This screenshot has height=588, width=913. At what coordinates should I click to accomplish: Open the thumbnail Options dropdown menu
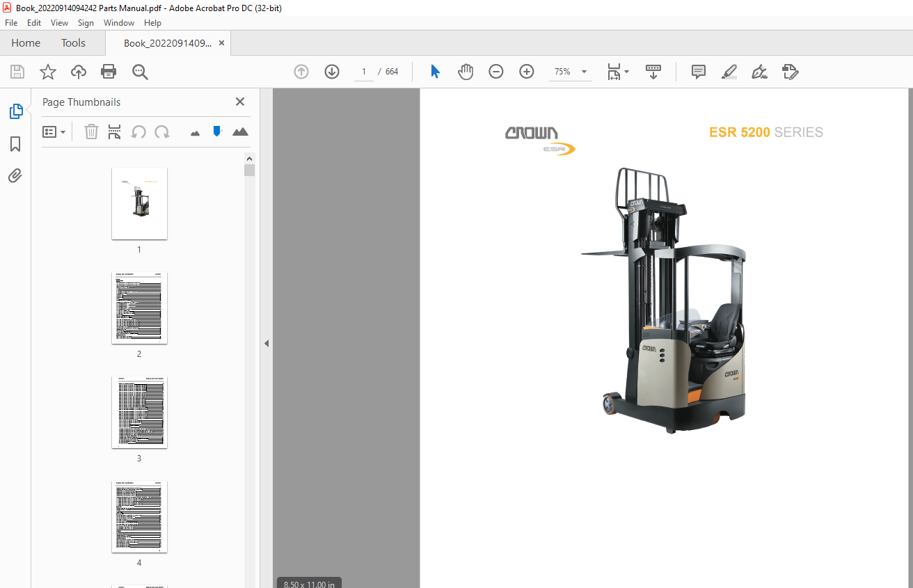[54, 132]
